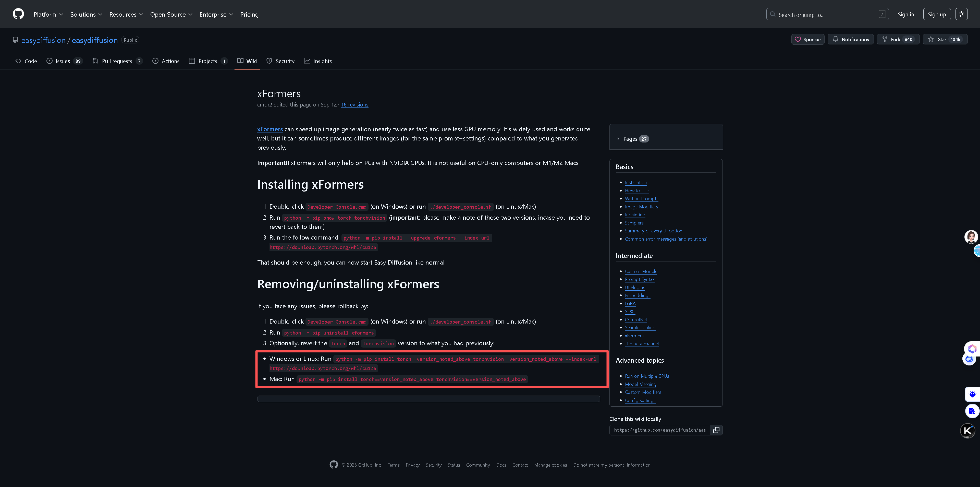Click the avatar assistant icon at right edge

click(x=971, y=236)
